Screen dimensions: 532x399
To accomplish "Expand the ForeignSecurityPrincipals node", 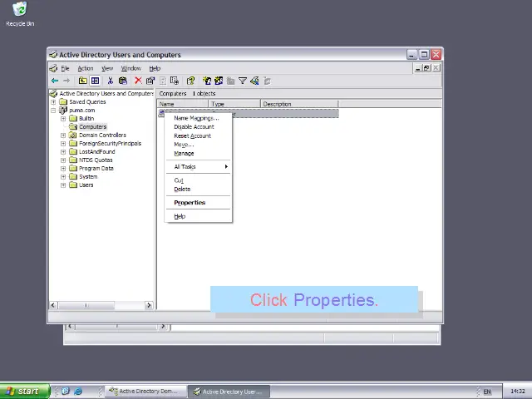I will (63, 144).
